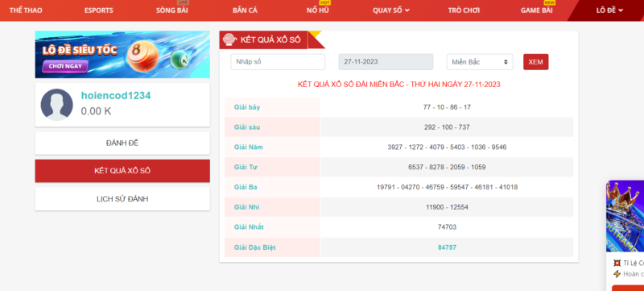Open the SÒNG BÀI live menu item
This screenshot has height=291, width=644.
(172, 10)
